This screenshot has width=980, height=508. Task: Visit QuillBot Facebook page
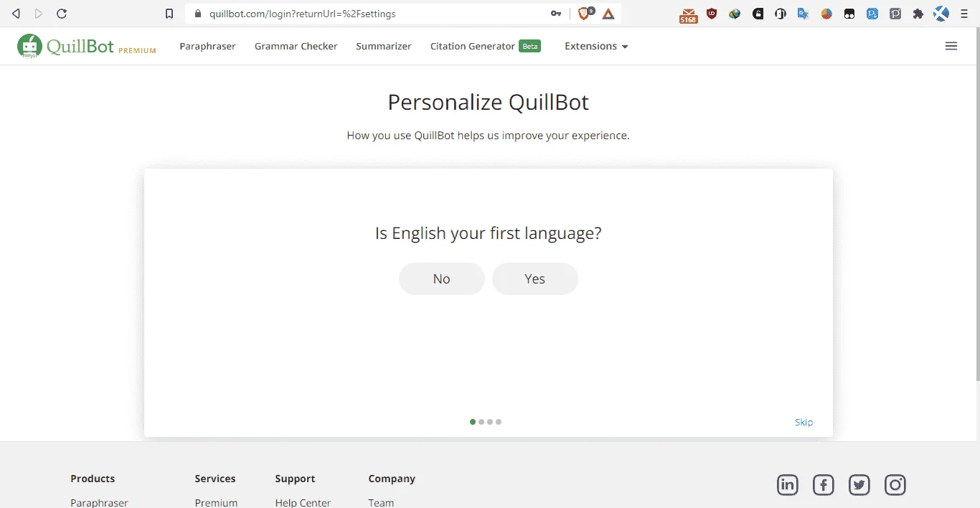click(824, 485)
